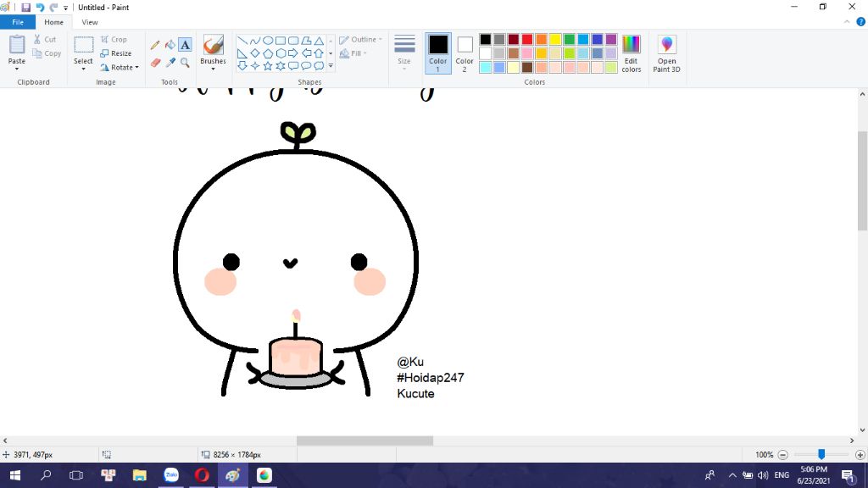Expand the Select dropdown arrow
This screenshot has height=488, width=868.
point(83,69)
